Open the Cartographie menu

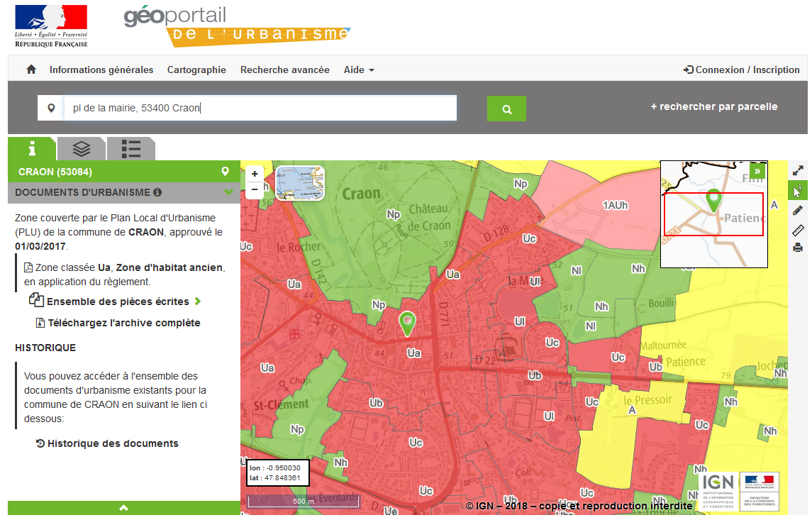[196, 70]
